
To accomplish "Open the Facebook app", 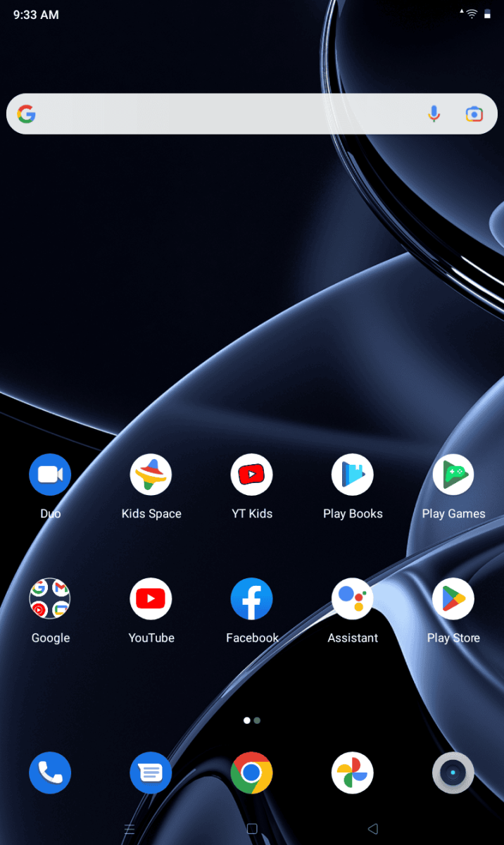I will coord(252,599).
